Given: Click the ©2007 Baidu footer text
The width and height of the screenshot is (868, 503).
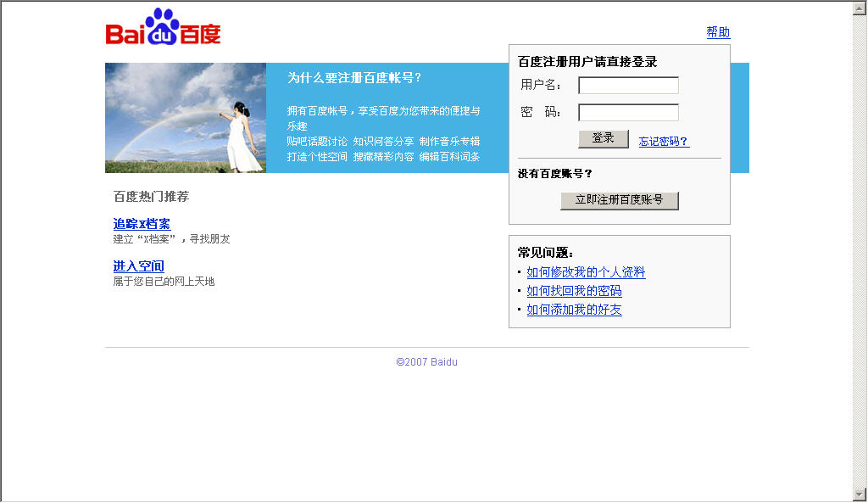Looking at the screenshot, I should 427,361.
